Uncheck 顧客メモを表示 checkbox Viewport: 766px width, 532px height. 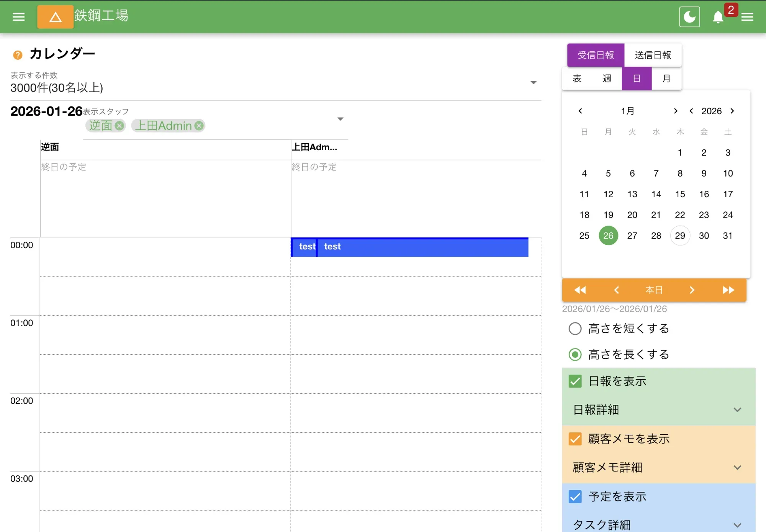coord(575,439)
